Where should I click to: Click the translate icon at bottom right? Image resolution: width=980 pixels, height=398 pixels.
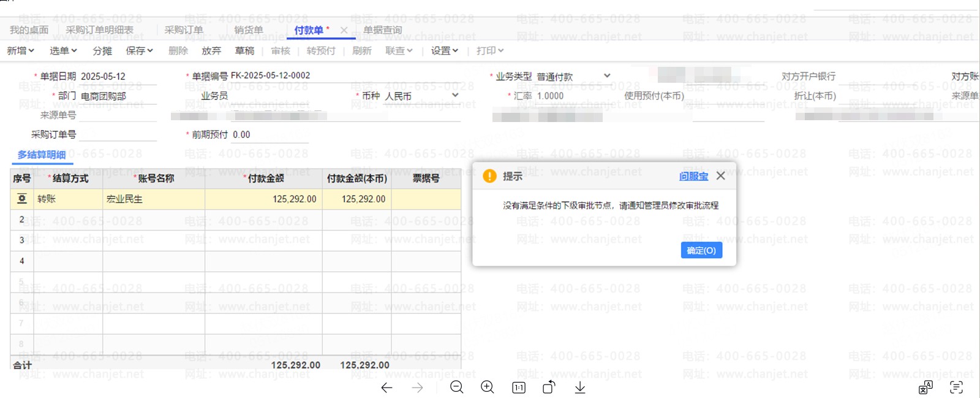tap(925, 388)
